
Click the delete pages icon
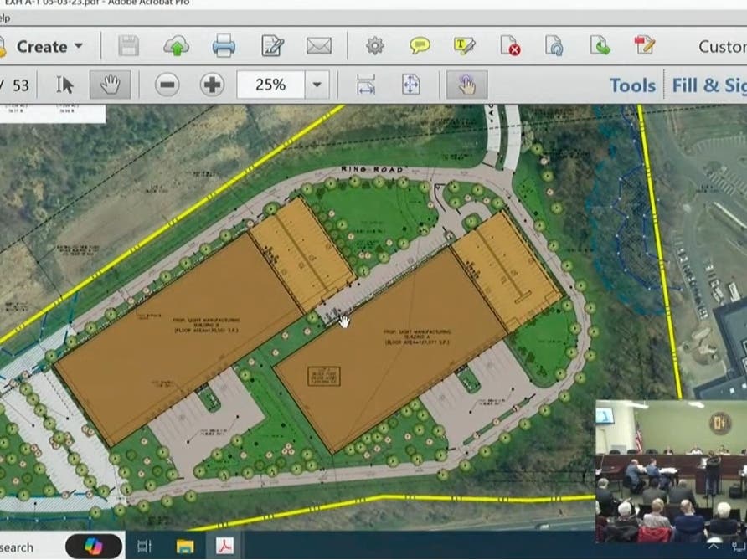pos(510,46)
